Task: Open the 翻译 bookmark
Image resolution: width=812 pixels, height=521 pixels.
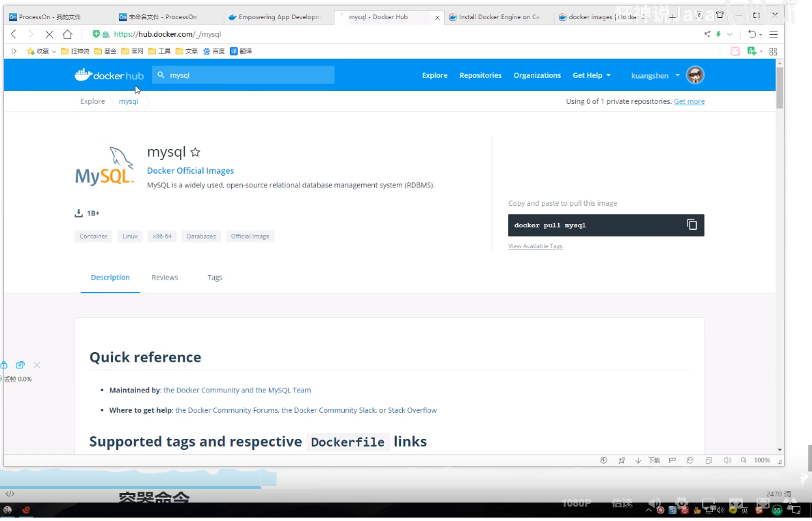Action: pyautogui.click(x=241, y=51)
